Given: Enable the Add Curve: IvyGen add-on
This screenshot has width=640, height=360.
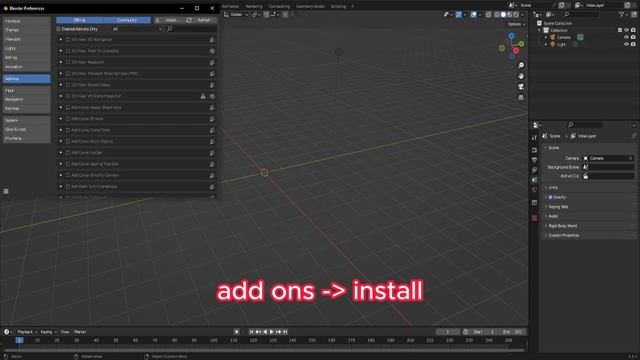Looking at the screenshot, I should tap(68, 153).
